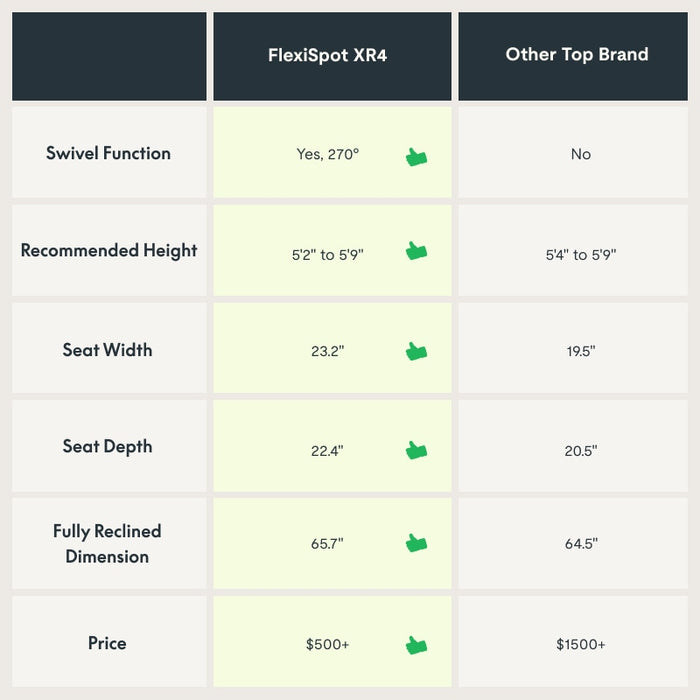The image size is (700, 700).
Task: Click the thumbs-up icon in Swivel Function row
Action: [417, 157]
